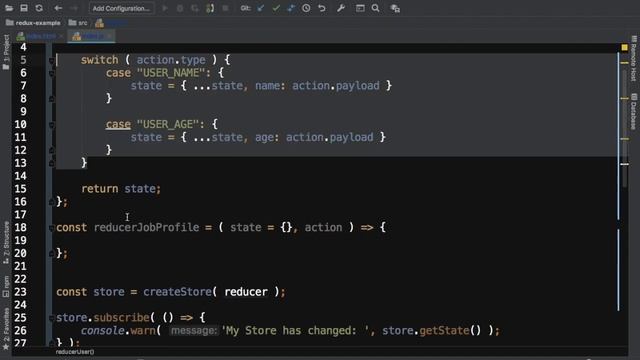The width and height of the screenshot is (640, 360).
Task: Click fold end marker on line 12
Action: (x=51, y=151)
